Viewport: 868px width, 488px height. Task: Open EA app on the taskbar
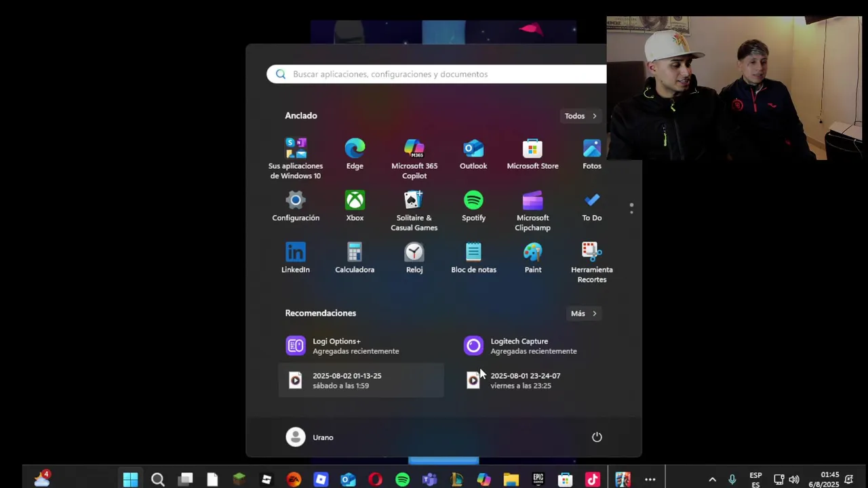tap(294, 480)
